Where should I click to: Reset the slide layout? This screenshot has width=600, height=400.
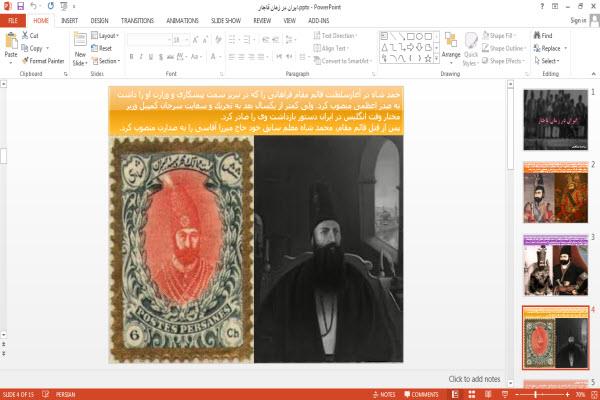tap(102, 48)
